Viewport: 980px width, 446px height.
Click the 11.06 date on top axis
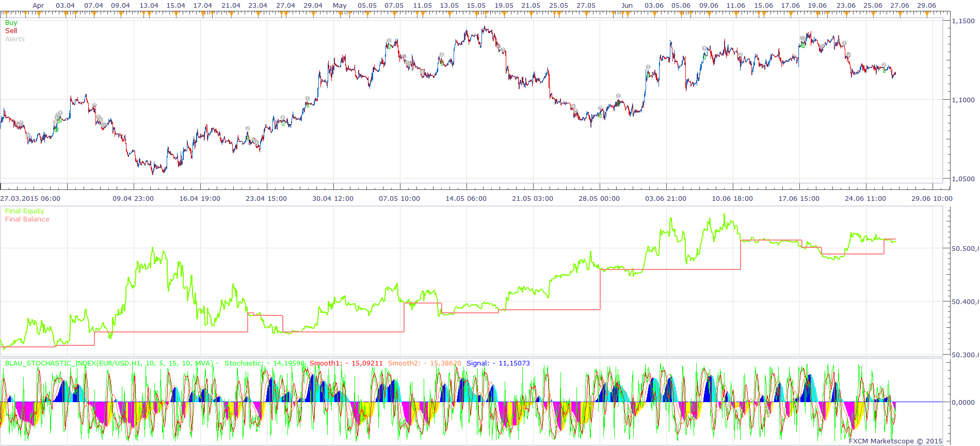pyautogui.click(x=736, y=6)
